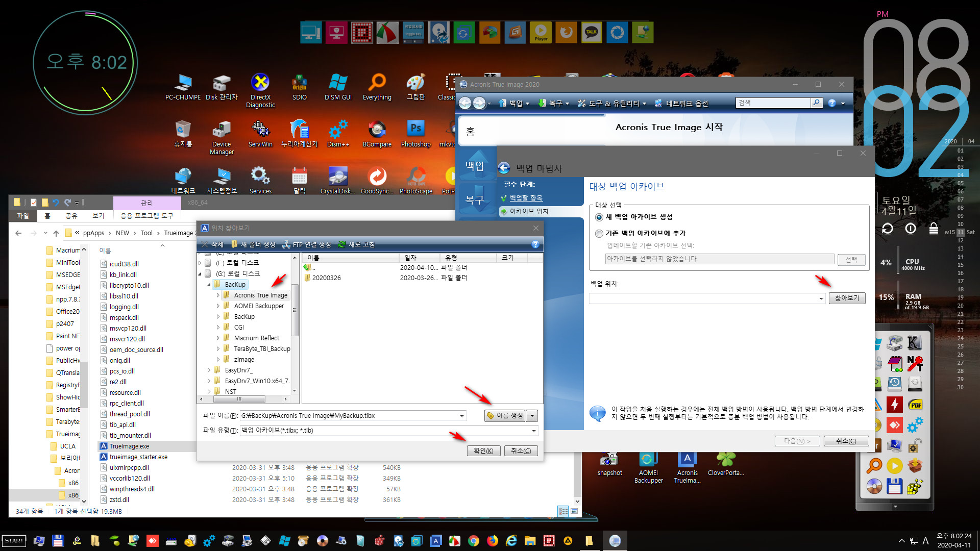Expand the EasyDrv7_ tree folder

(209, 370)
